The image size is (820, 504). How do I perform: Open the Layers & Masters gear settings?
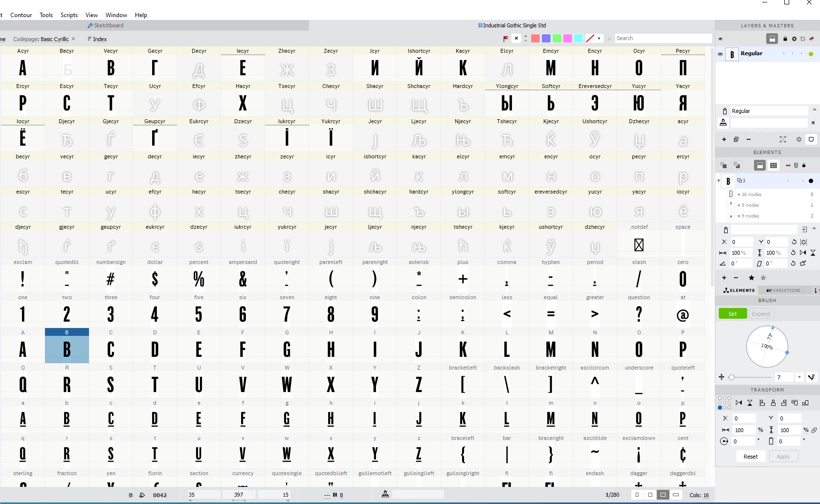(794, 39)
